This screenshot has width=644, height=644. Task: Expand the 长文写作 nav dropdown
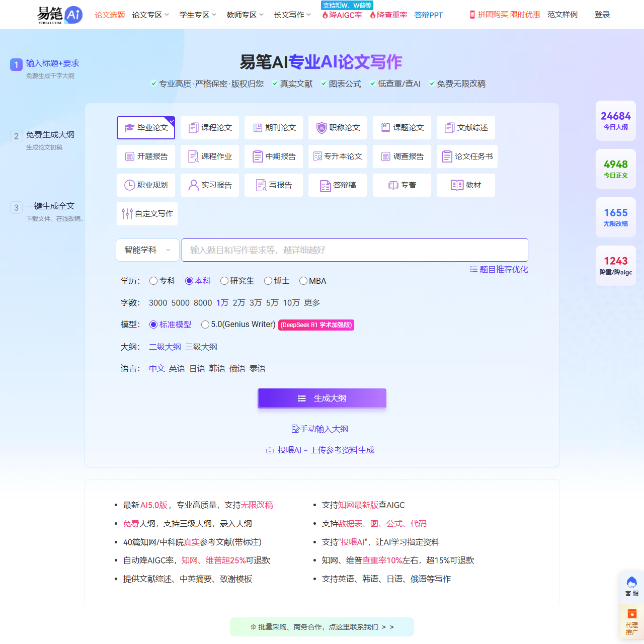[292, 15]
